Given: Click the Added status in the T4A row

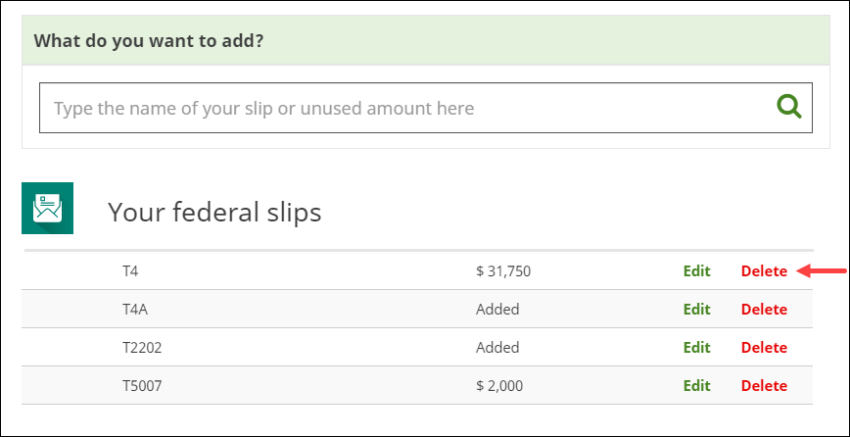Looking at the screenshot, I should (x=497, y=309).
